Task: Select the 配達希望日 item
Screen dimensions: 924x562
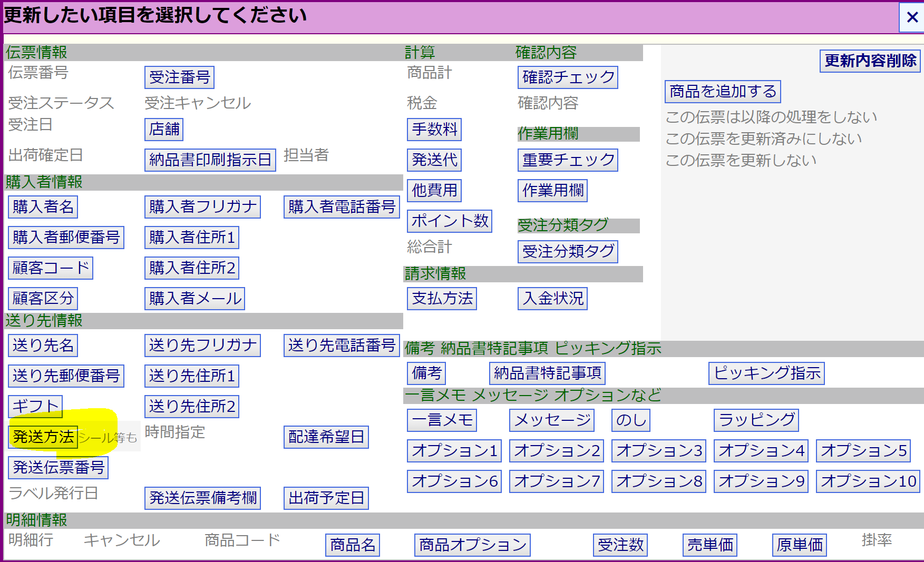Action: point(326,437)
